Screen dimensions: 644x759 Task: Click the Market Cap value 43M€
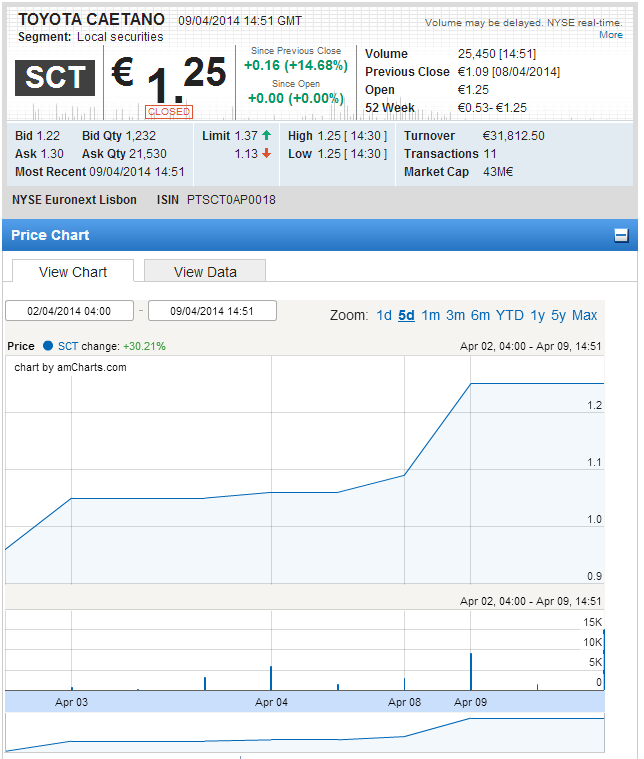[x=498, y=172]
